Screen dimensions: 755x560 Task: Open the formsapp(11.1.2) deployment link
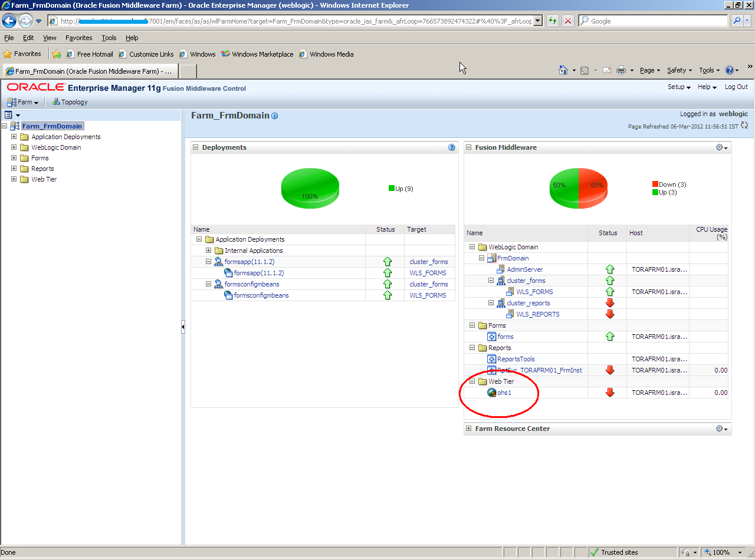click(x=250, y=261)
